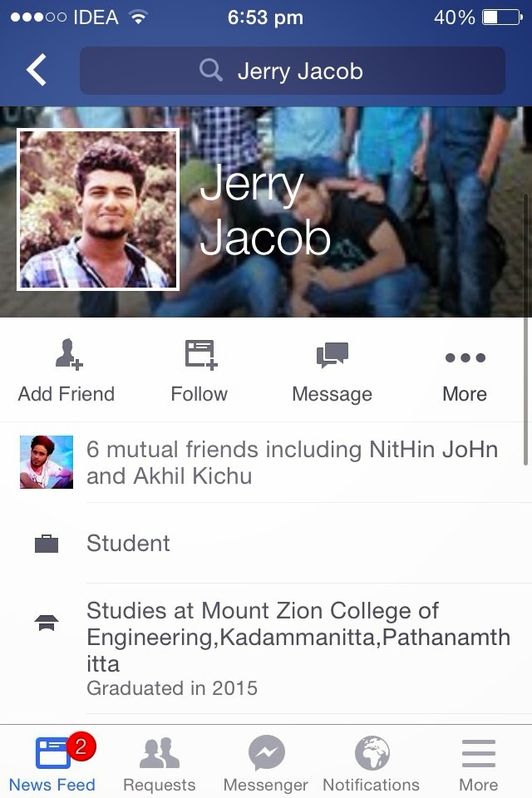
Task: Tap the Student work entry
Action: [128, 543]
